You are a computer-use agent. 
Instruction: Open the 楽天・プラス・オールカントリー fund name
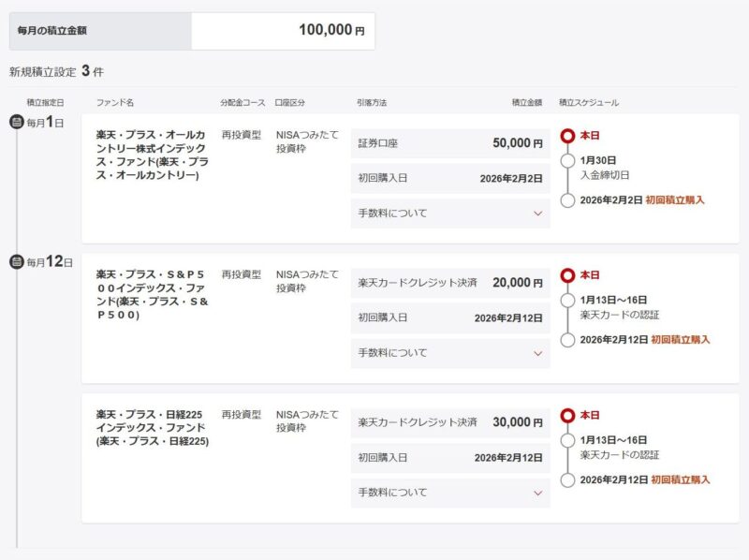point(152,155)
